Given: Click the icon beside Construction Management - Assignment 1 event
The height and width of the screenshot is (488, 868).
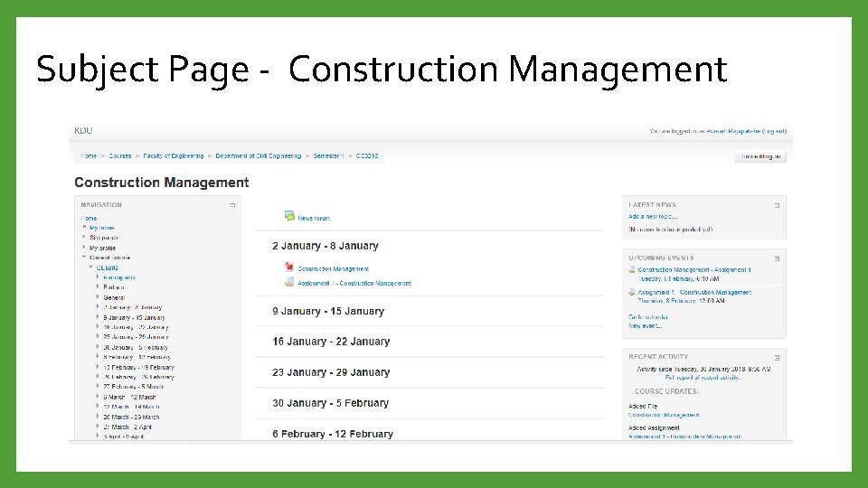Looking at the screenshot, I should coord(632,269).
